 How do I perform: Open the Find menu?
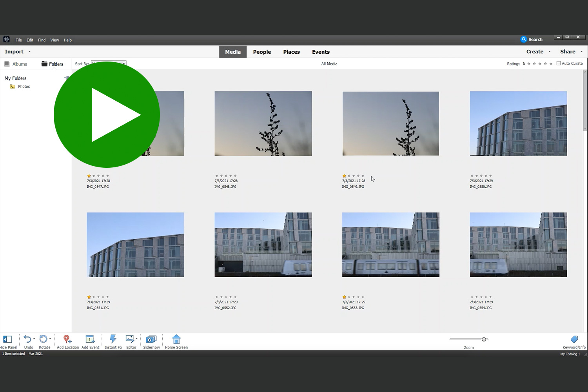[x=42, y=40]
